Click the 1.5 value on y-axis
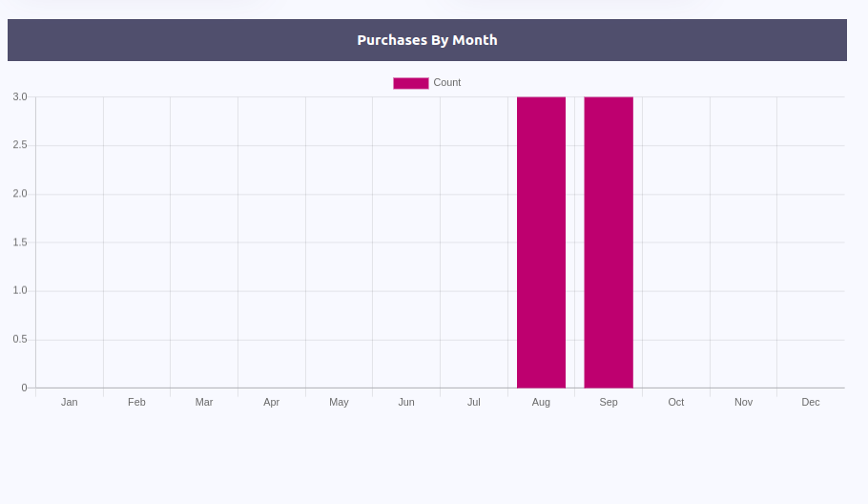 20,242
